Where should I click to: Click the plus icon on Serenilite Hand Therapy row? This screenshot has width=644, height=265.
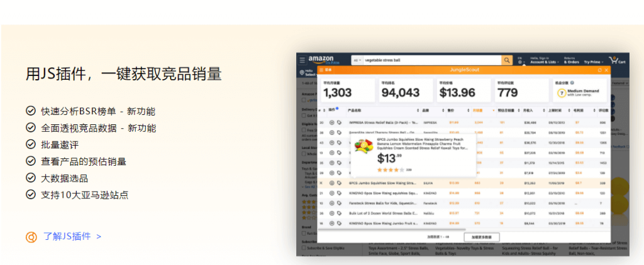[332, 132]
